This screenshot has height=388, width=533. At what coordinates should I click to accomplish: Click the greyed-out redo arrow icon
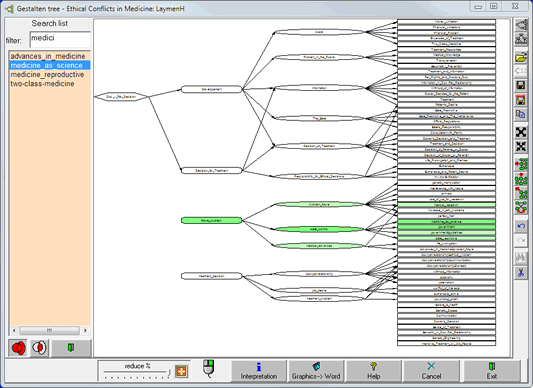[x=520, y=240]
